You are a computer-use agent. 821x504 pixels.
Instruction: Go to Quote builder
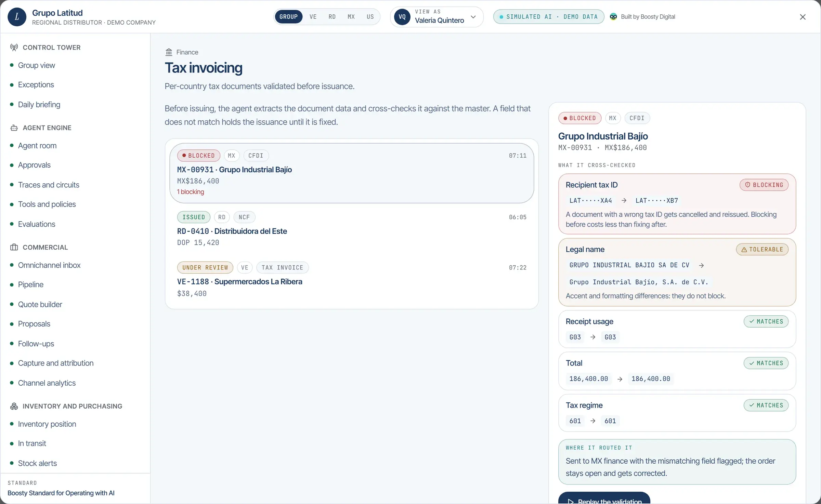[40, 304]
